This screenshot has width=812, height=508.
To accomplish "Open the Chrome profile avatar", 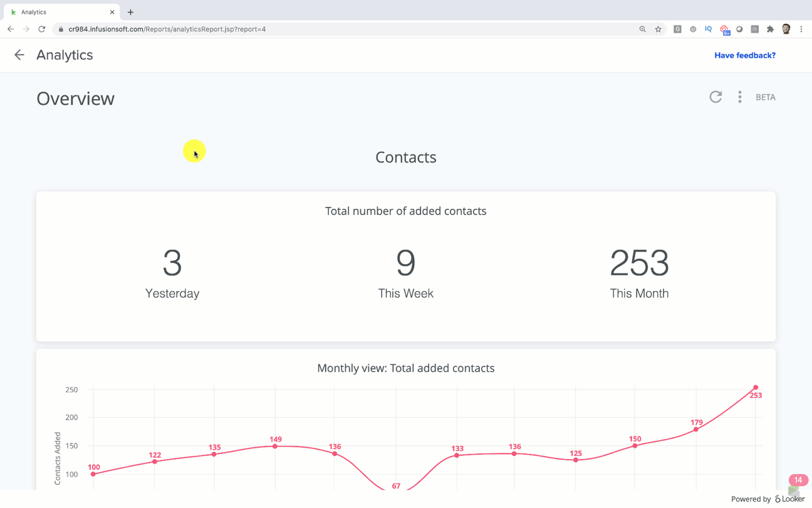I will point(786,29).
